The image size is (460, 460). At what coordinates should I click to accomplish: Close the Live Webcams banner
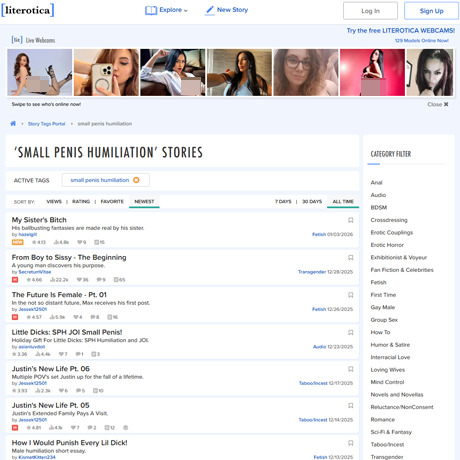(x=438, y=104)
